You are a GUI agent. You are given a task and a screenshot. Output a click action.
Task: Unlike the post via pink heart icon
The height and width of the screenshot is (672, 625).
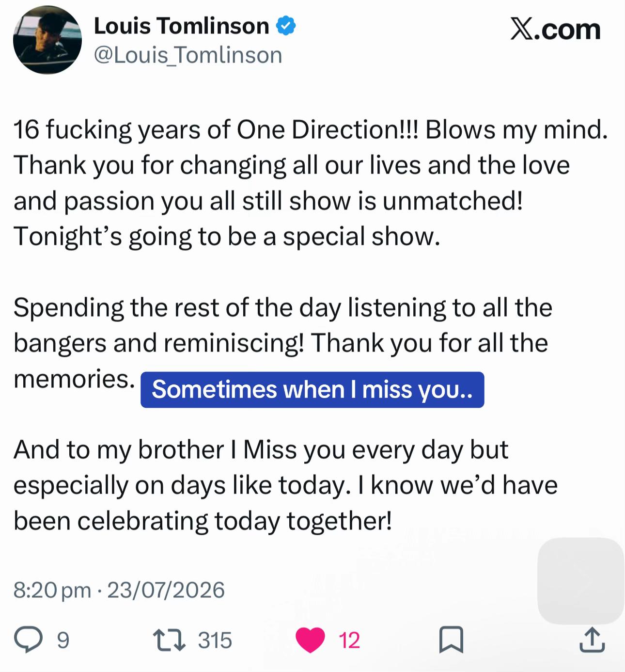click(x=310, y=640)
